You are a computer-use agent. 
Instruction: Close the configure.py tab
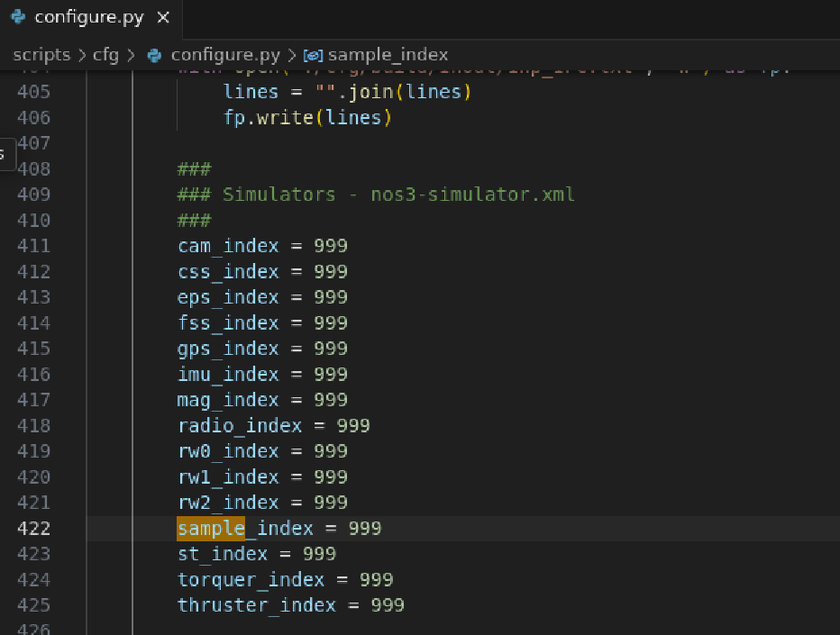[x=163, y=18]
